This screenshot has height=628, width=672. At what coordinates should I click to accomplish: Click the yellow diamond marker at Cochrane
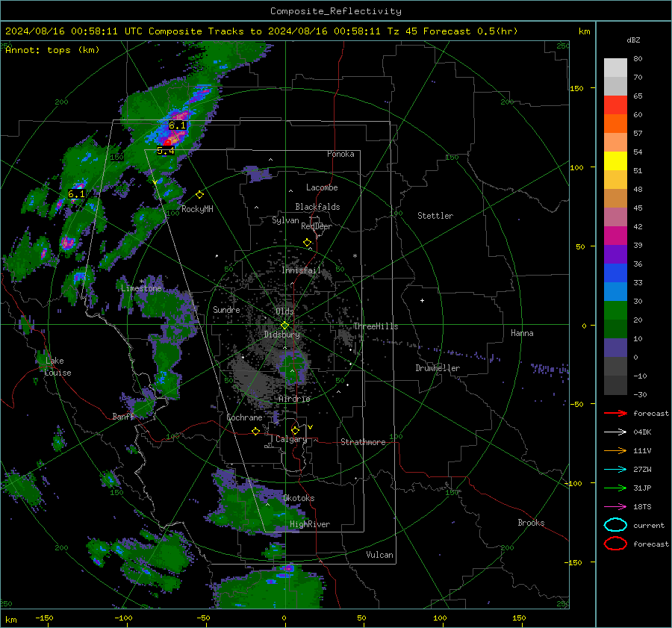click(x=256, y=431)
